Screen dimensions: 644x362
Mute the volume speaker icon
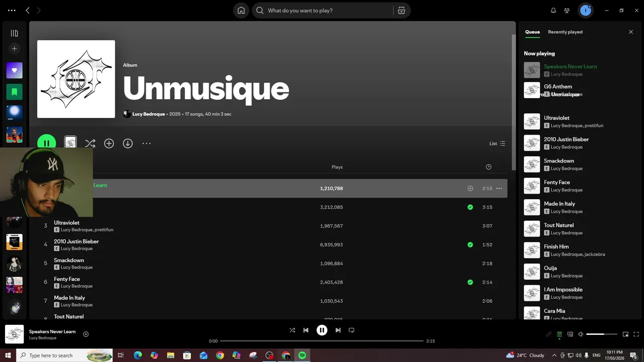[x=581, y=334]
